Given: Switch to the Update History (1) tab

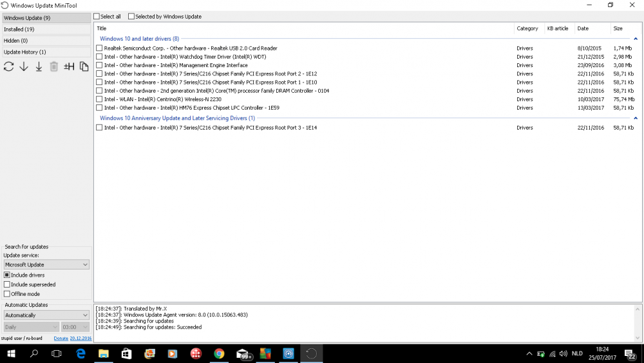Looking at the screenshot, I should click(46, 52).
